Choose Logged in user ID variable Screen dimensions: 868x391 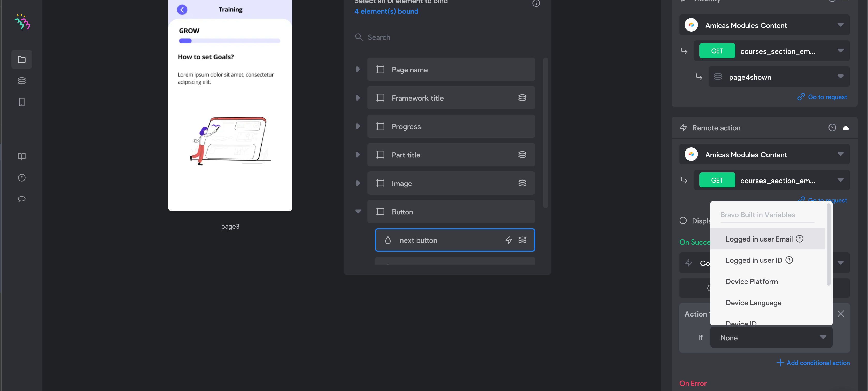pyautogui.click(x=767, y=260)
